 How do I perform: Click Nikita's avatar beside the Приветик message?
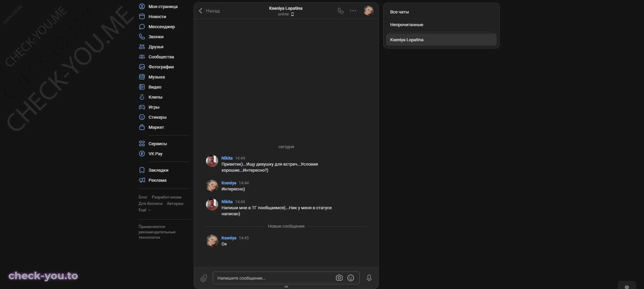pyautogui.click(x=212, y=161)
